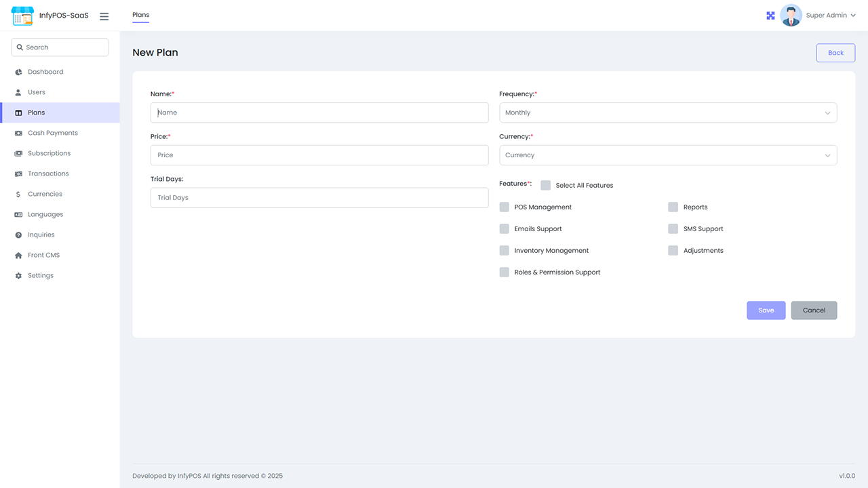Screen dimensions: 868x488
Task: Click the Super Admin profile picture
Action: tap(791, 15)
